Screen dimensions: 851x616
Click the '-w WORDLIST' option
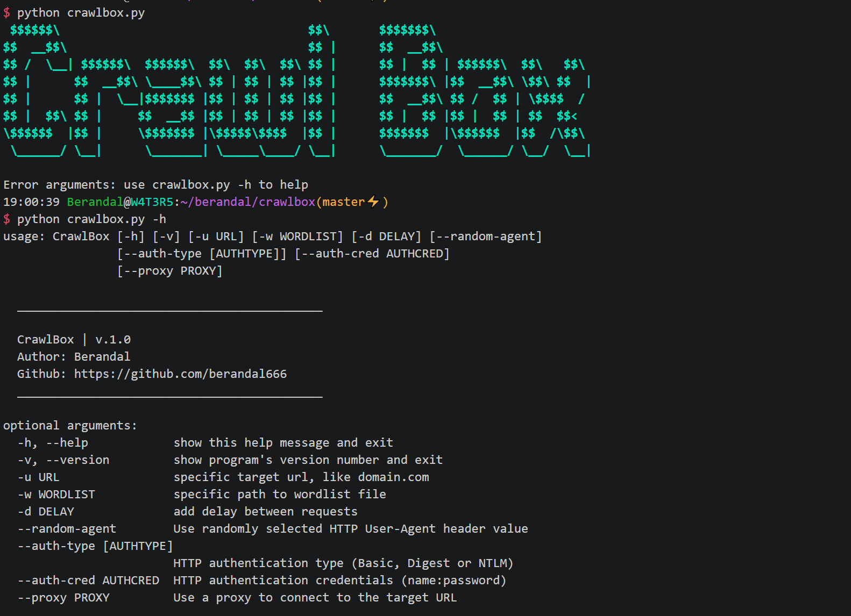click(56, 495)
